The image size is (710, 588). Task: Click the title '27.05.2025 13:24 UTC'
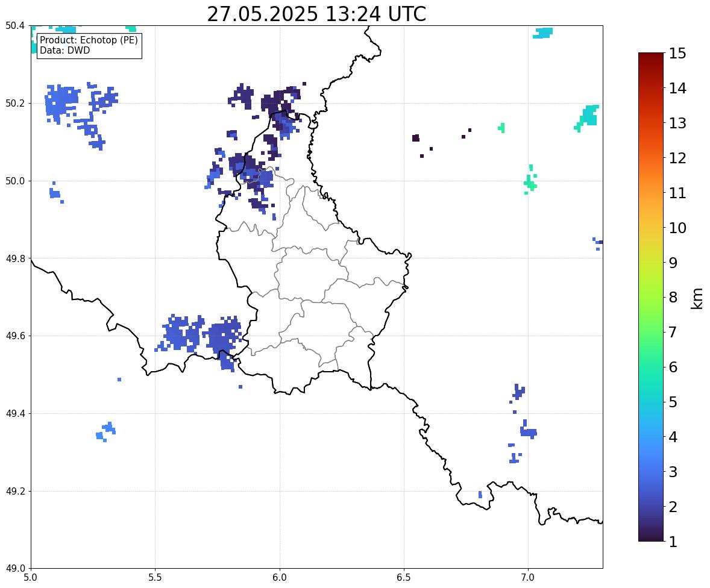pos(316,14)
